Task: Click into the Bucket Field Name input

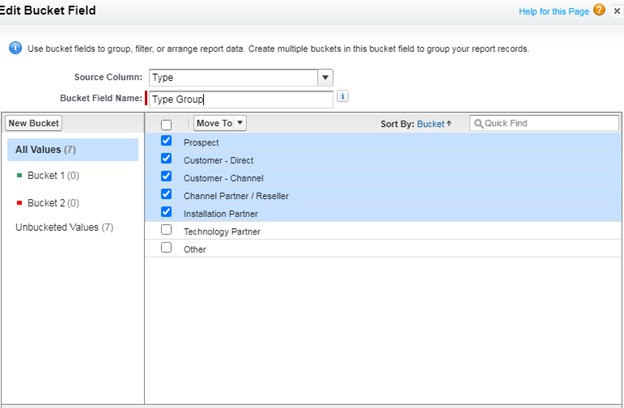Action: (240, 98)
